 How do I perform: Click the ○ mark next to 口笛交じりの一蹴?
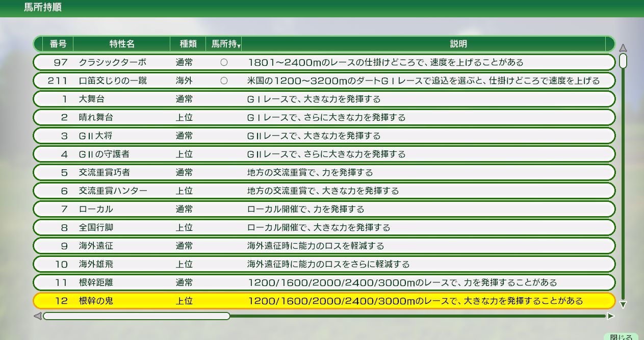224,80
